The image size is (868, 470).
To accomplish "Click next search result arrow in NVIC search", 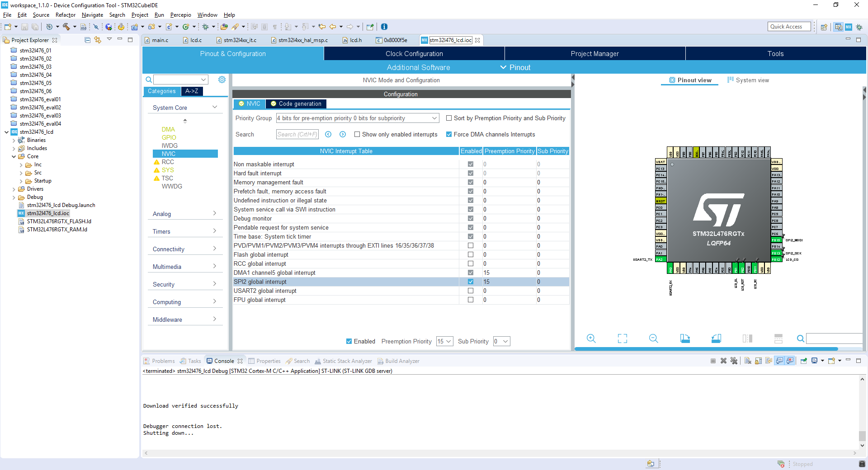I will [x=343, y=134].
